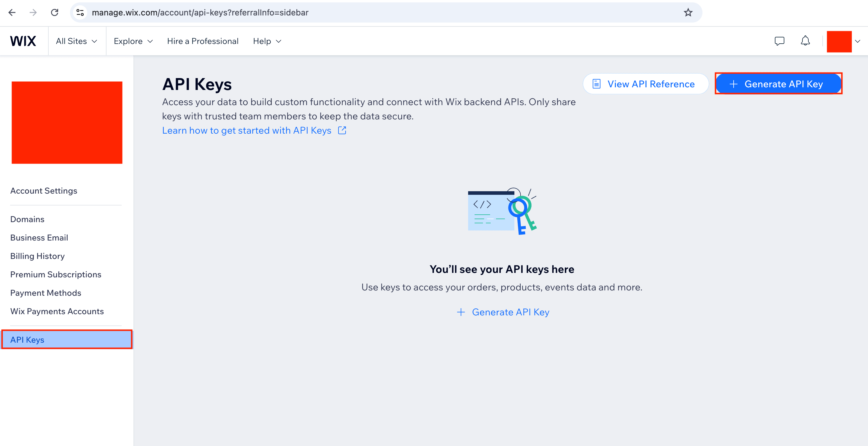Open the Explore dropdown menu
The height and width of the screenshot is (446, 868).
[x=133, y=41]
